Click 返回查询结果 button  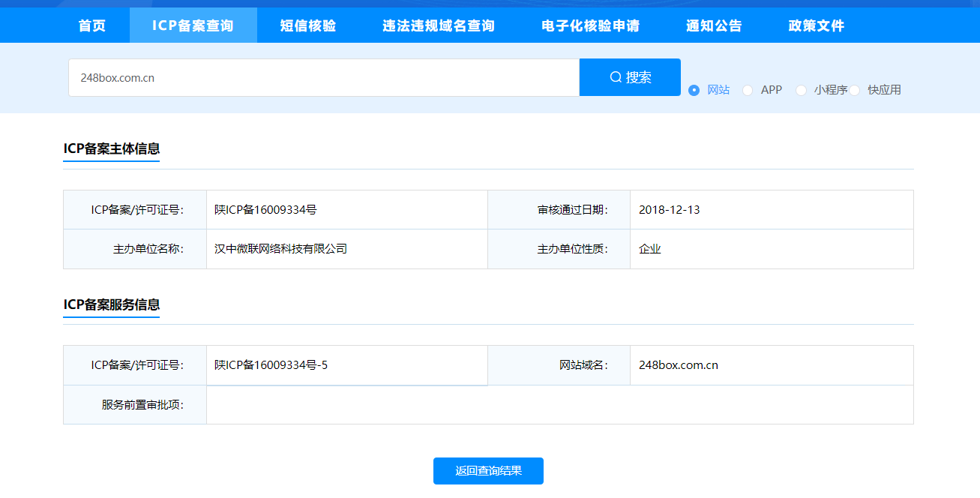pyautogui.click(x=488, y=471)
